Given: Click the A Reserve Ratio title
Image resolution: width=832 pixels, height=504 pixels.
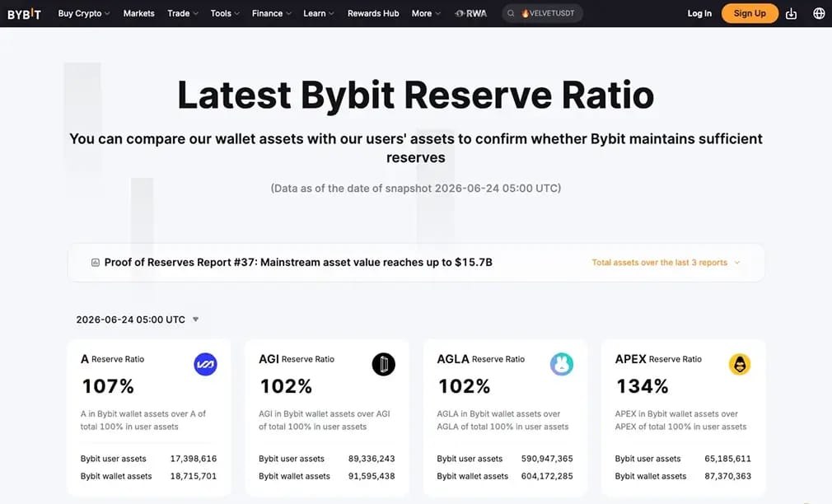Looking at the screenshot, I should [113, 359].
